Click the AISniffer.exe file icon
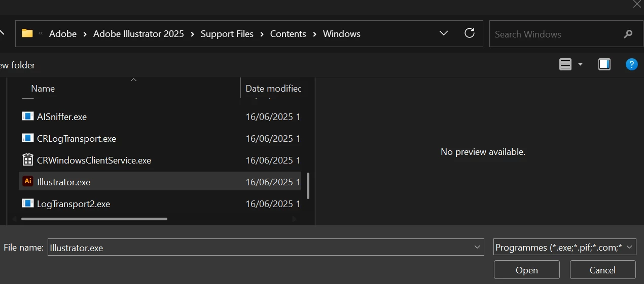This screenshot has height=284, width=644. [28, 116]
